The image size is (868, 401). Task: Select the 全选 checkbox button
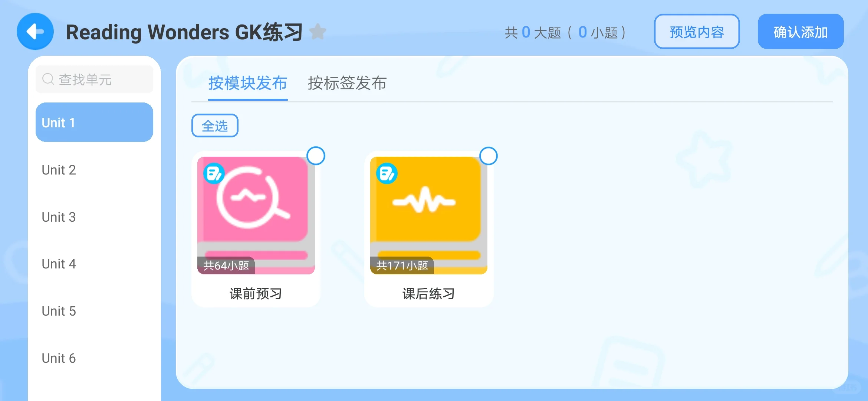coord(216,125)
